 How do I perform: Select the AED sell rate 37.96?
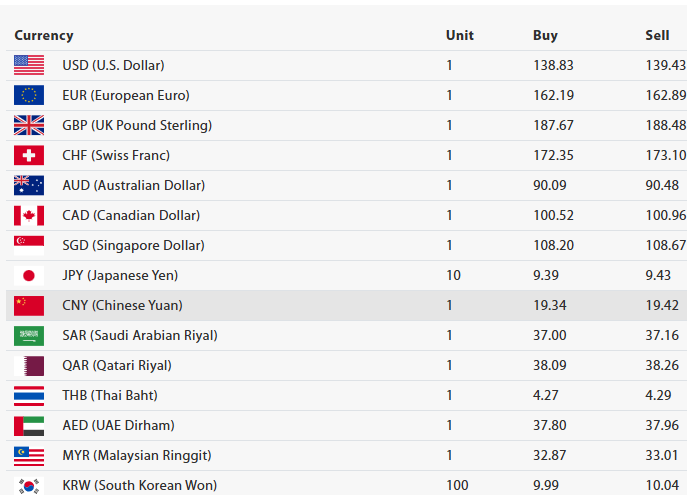(x=665, y=425)
